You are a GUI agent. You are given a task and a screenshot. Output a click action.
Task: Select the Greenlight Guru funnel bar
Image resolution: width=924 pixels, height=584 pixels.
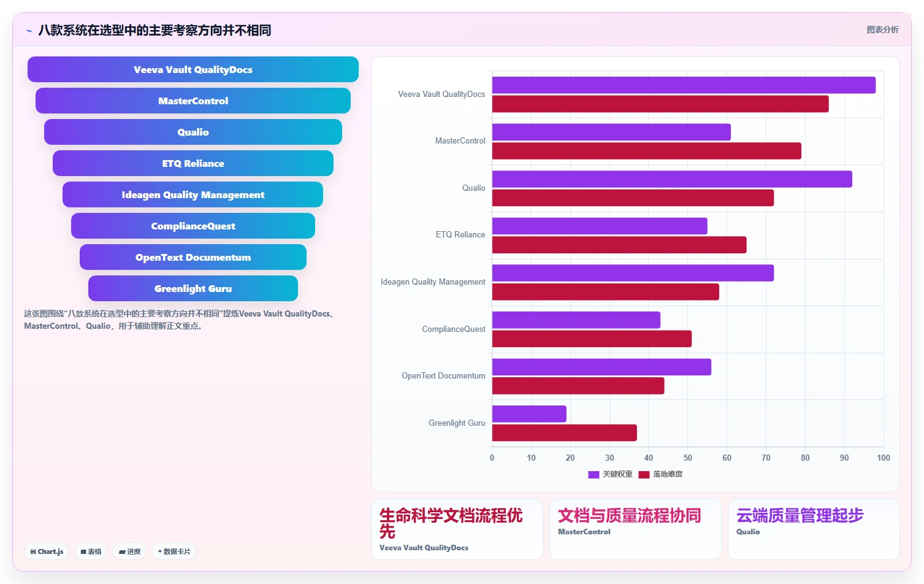tap(193, 288)
